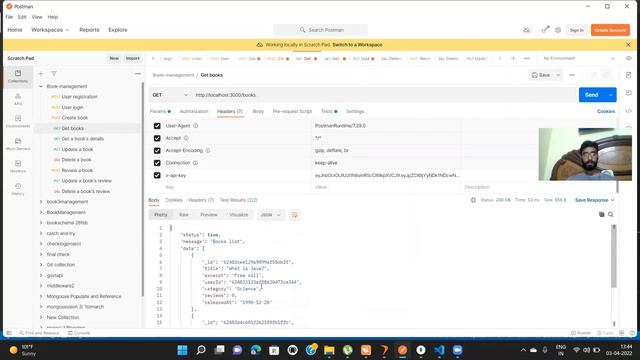Screen dimensions: 640x360
Task: Click the sync cloud icon in header
Action: [527, 30]
